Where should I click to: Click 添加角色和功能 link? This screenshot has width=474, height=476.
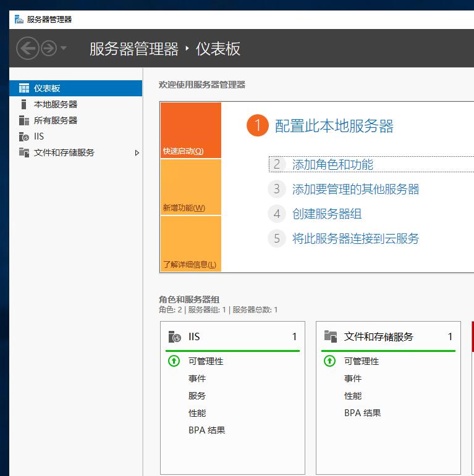[x=332, y=165]
